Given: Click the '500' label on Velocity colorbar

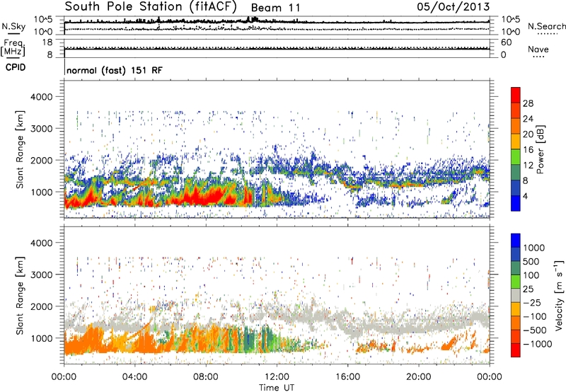Looking at the screenshot, I should pyautogui.click(x=531, y=262).
